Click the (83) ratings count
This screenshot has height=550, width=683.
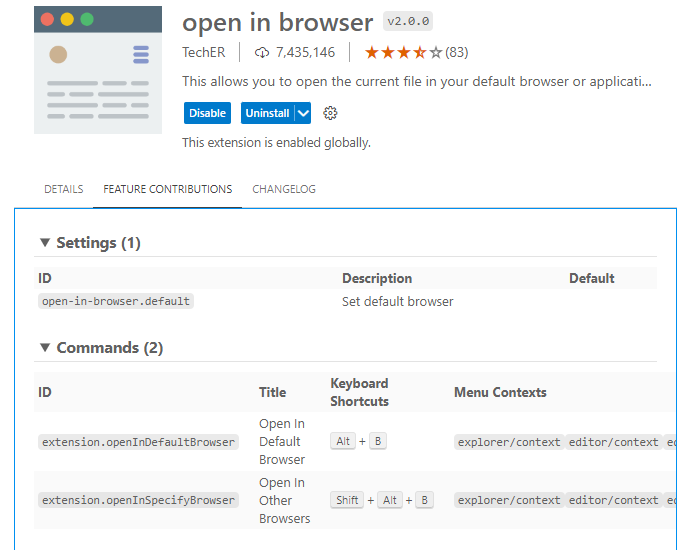pos(456,53)
